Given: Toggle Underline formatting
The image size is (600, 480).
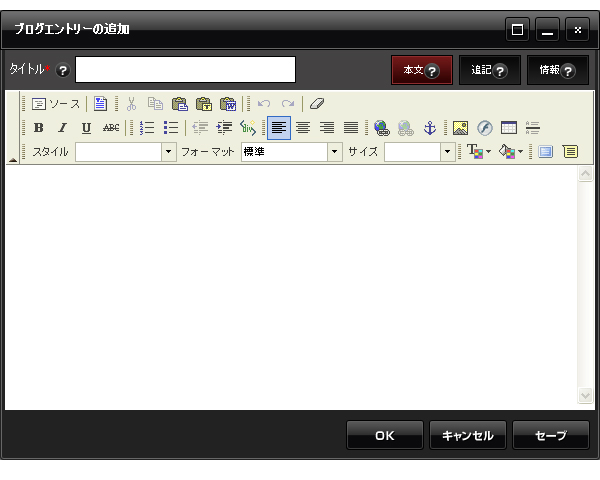Looking at the screenshot, I should [86, 128].
